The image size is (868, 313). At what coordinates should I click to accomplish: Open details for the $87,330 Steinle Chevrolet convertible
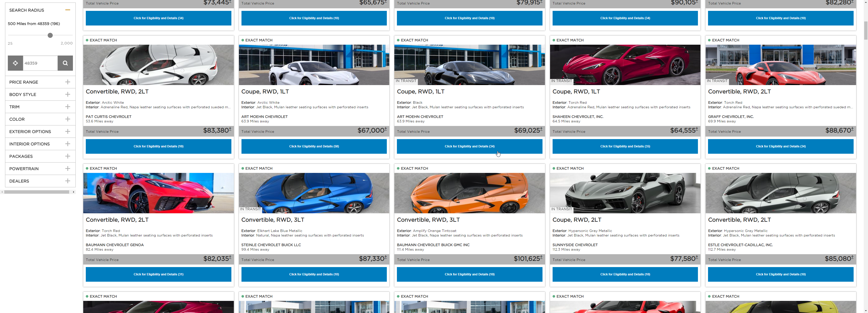point(314,274)
